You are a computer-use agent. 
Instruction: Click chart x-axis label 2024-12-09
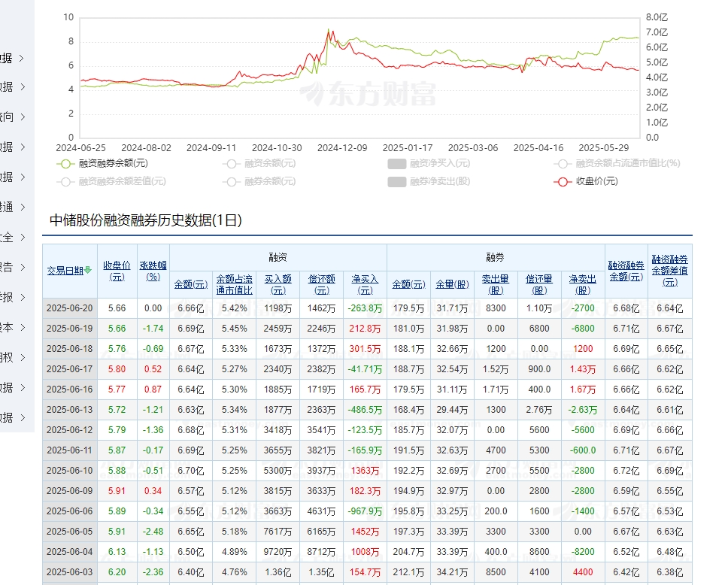342,148
